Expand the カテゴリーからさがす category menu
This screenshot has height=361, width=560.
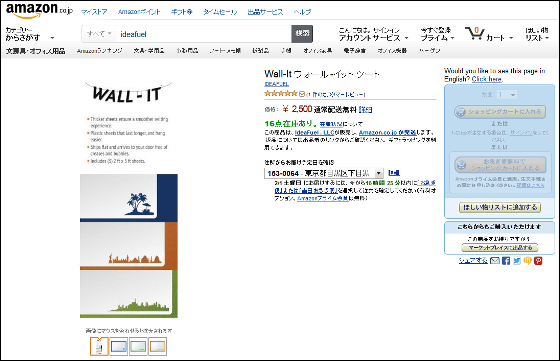30,34
